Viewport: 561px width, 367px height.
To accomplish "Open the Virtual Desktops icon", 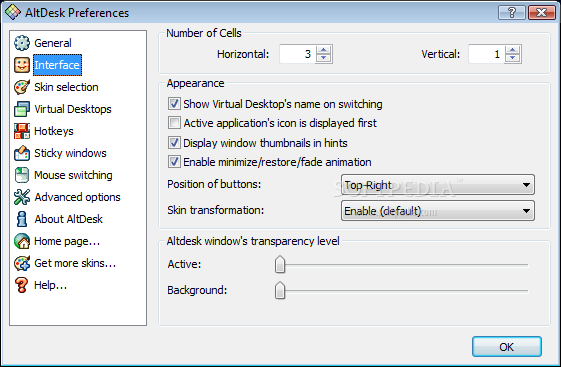I will coord(22,109).
